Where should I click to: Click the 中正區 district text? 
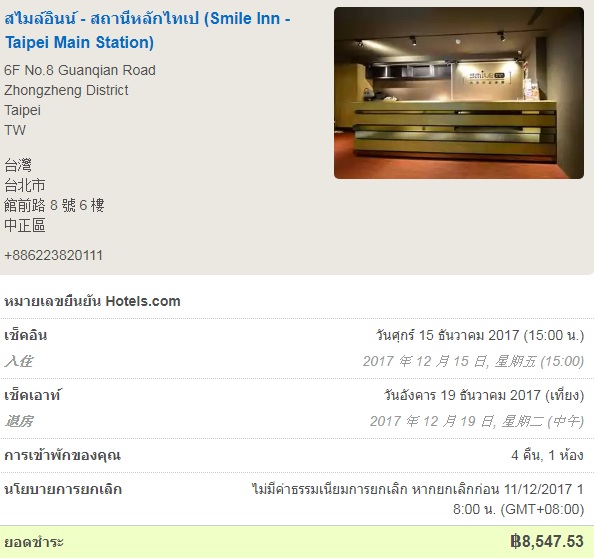25,225
